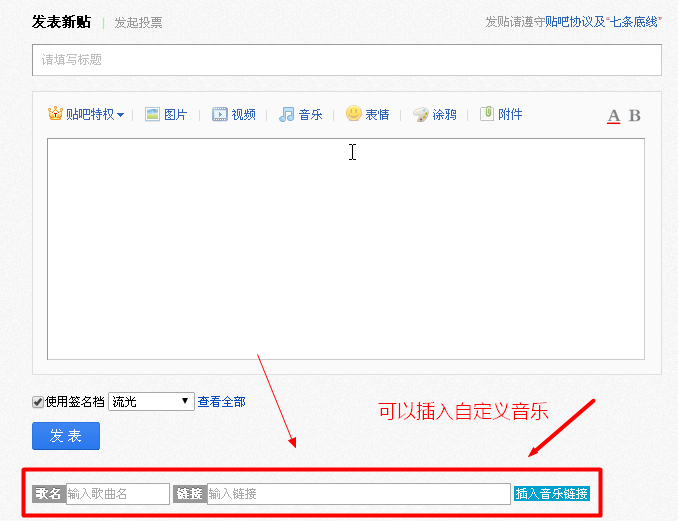
Task: Open the 涂鸦 doodle palette icon
Action: pos(421,114)
